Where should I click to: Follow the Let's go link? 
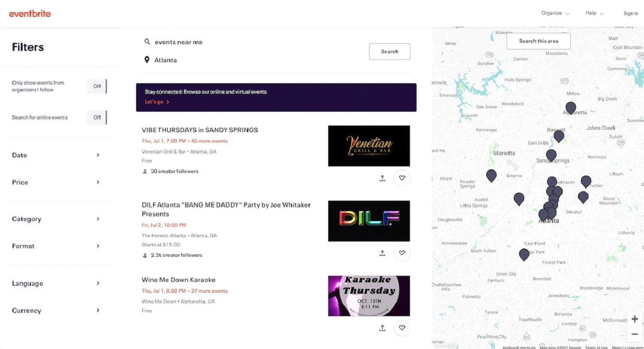[x=157, y=102]
